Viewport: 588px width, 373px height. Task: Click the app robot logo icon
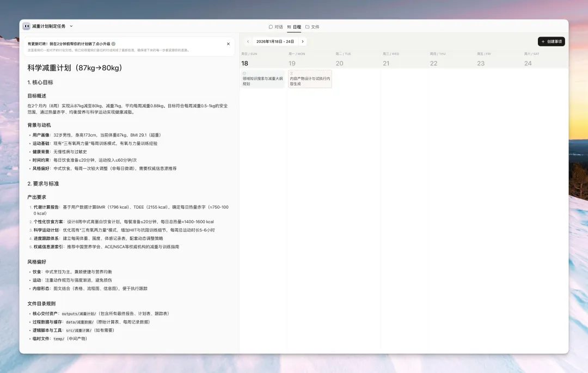(x=26, y=26)
